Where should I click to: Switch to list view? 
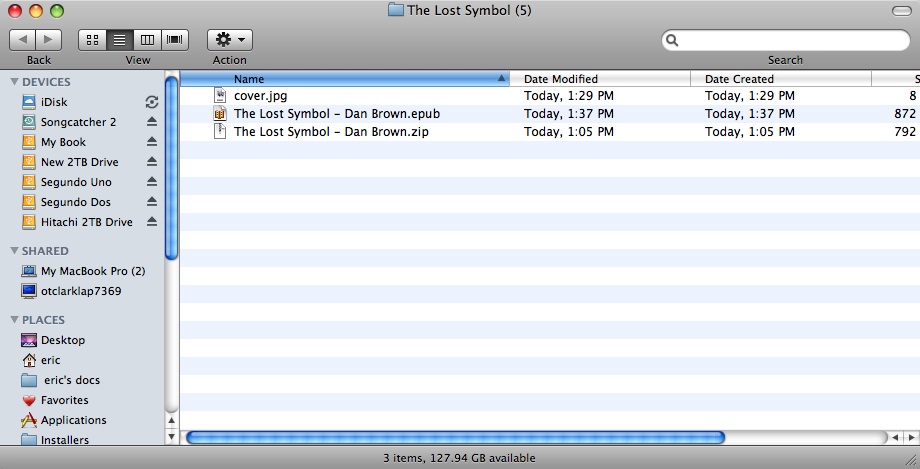tap(120, 40)
